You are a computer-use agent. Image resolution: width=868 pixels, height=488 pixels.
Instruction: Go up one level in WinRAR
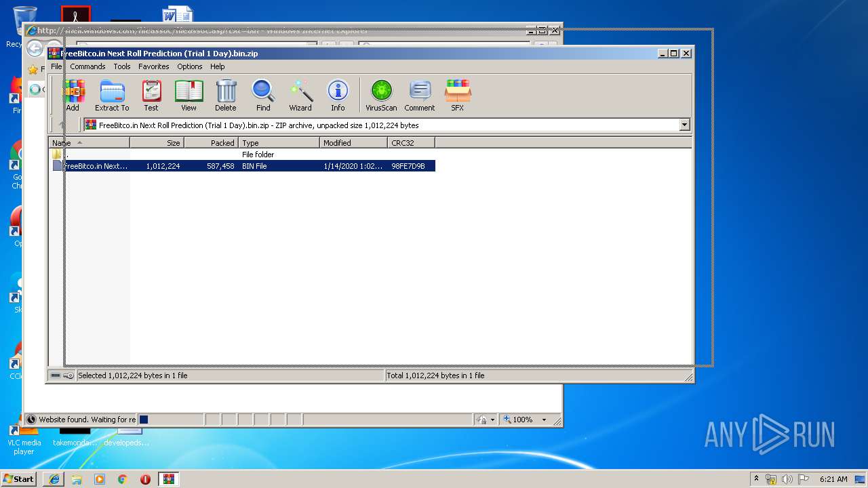[x=62, y=125]
